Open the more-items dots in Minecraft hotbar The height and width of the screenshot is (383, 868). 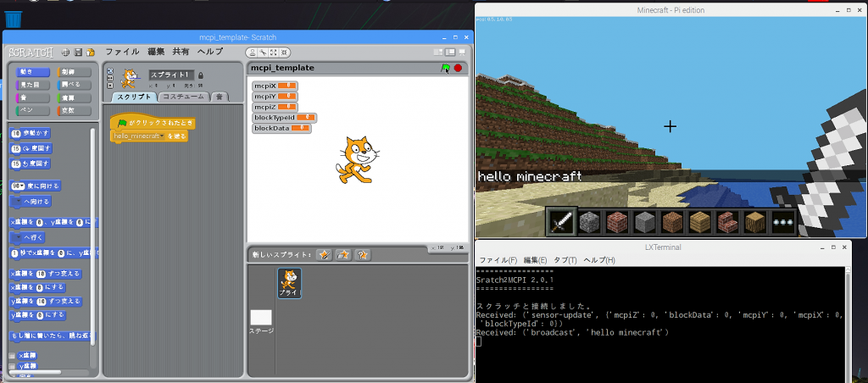coord(782,223)
